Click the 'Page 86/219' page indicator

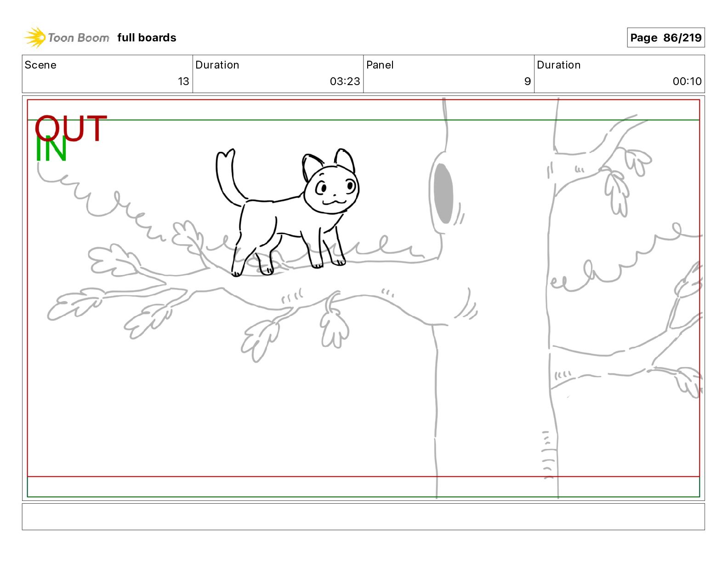pyautogui.click(x=665, y=38)
